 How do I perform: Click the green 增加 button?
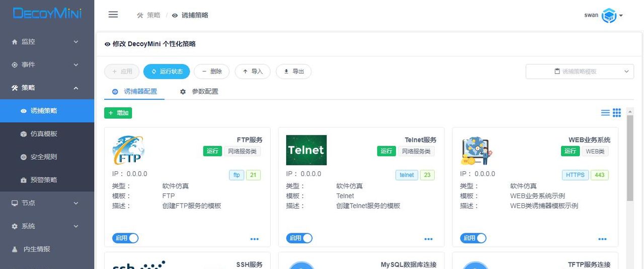click(118, 113)
